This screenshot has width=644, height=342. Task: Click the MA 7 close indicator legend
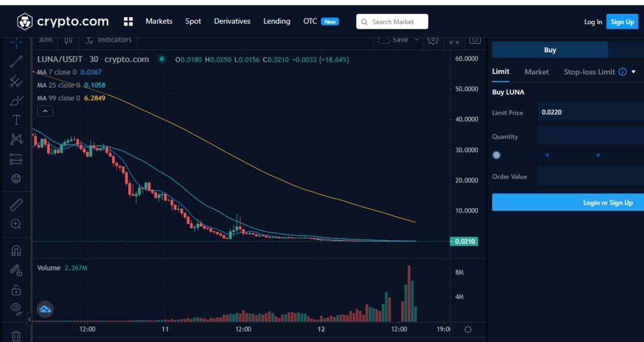point(69,72)
